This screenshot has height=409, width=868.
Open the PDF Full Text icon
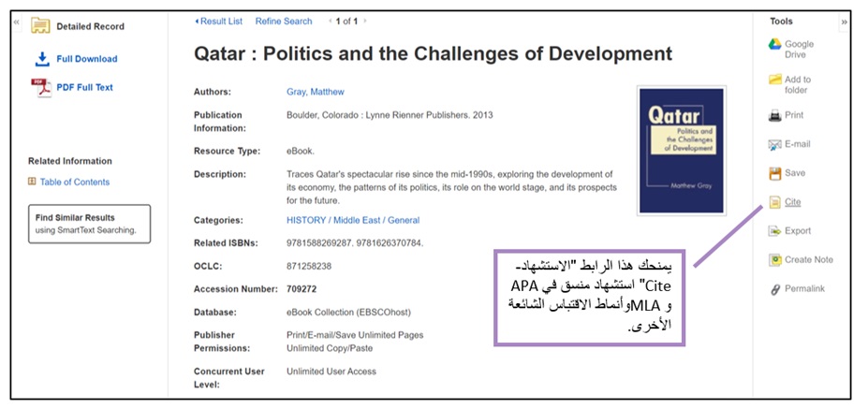tap(41, 88)
